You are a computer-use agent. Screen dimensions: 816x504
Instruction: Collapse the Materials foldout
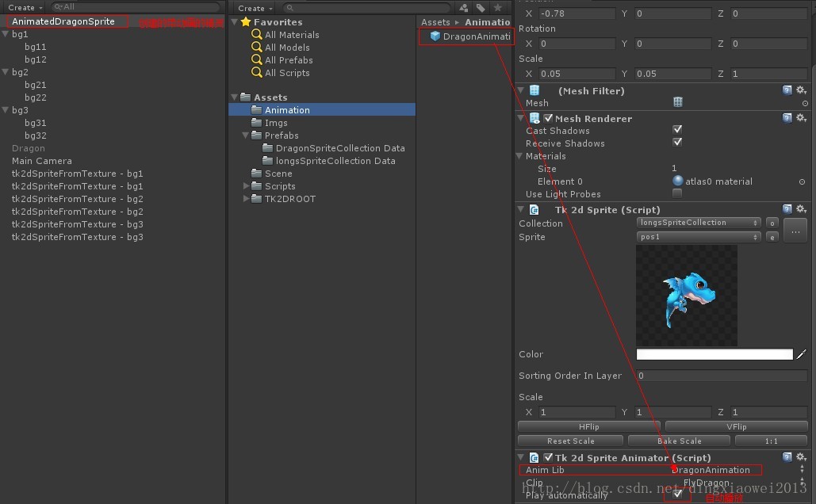[519, 156]
